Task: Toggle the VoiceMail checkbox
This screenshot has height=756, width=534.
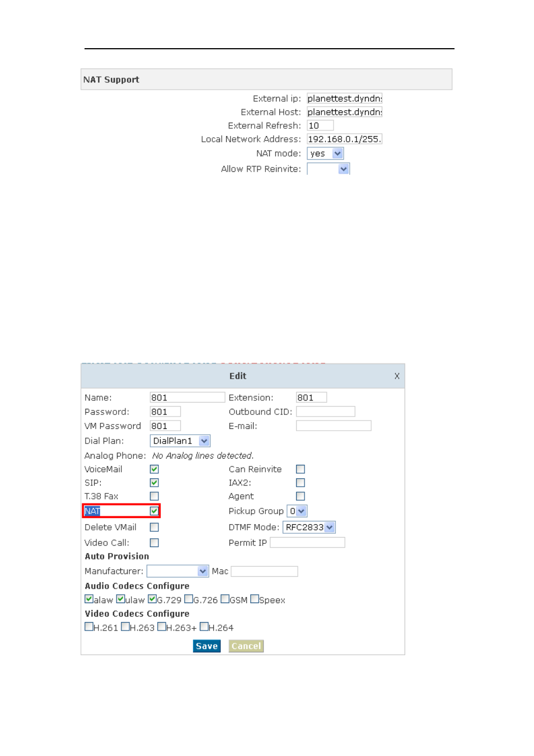Action: click(154, 469)
